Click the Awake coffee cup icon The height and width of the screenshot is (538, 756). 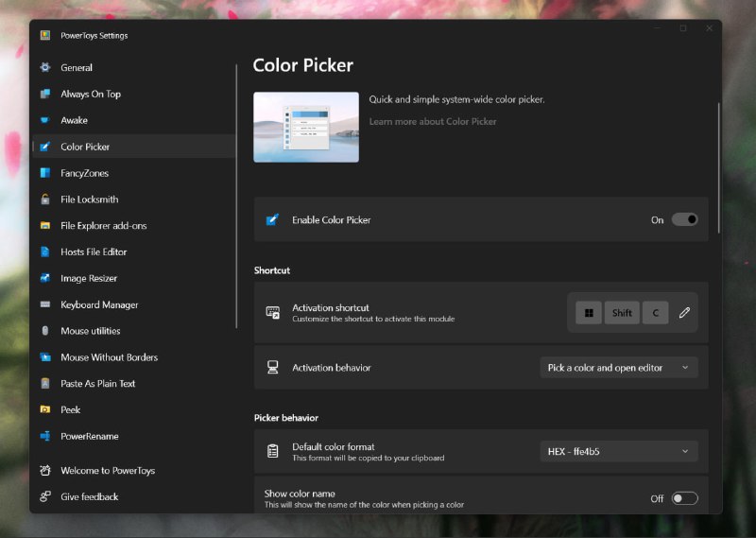pos(44,121)
